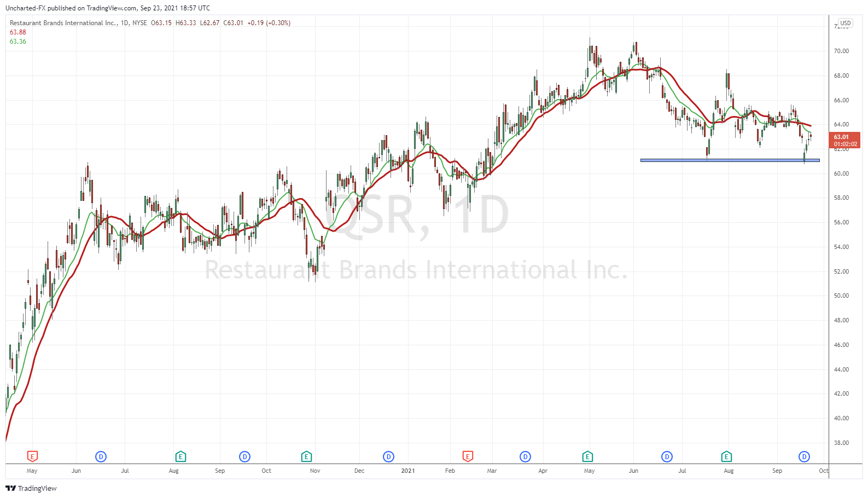This screenshot has width=868, height=498.
Task: Click the dividend D marker in mid-September 2020
Action: click(244, 456)
